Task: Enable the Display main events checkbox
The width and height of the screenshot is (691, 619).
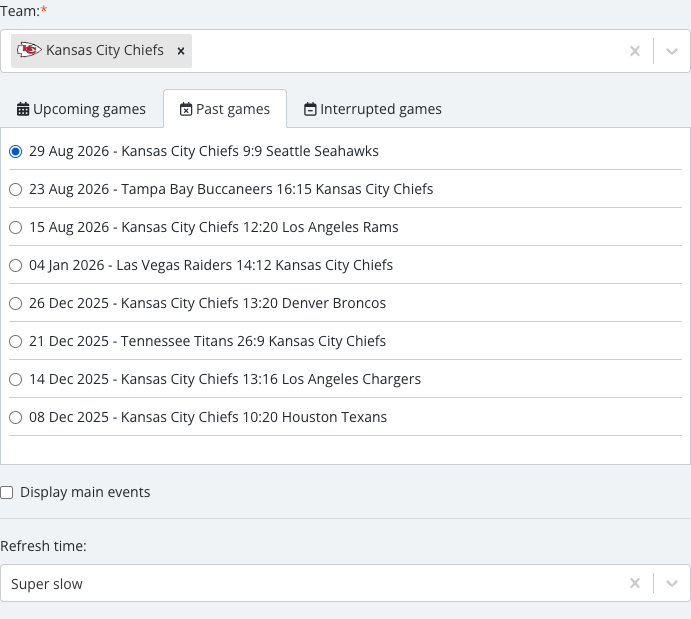Action: 7,492
